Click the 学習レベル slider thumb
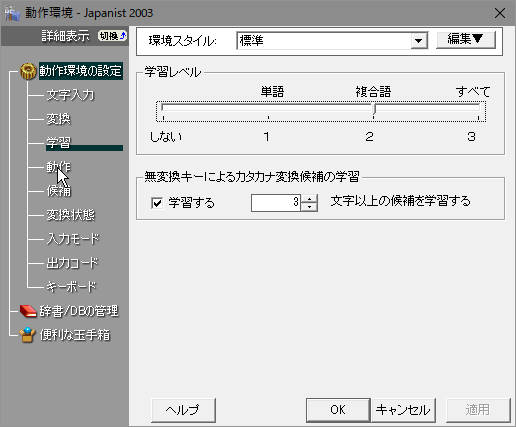Screen dimensions: 516x427 tap(374, 109)
